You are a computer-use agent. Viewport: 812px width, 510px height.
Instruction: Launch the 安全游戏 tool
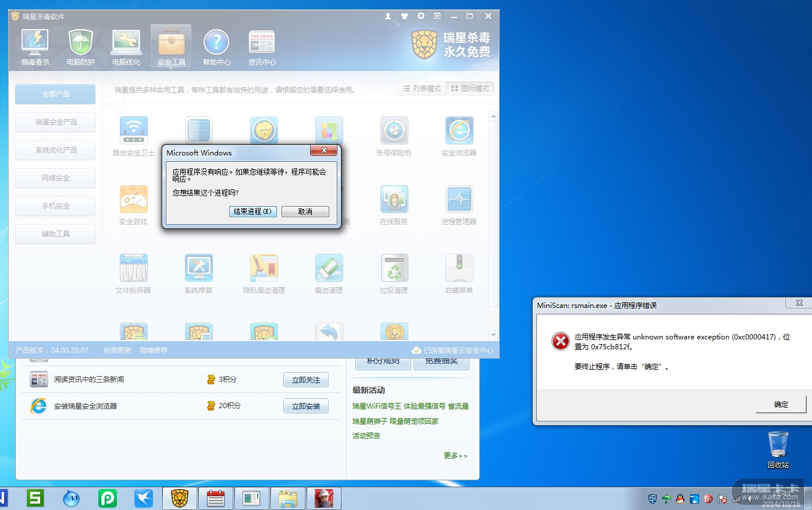point(133,206)
